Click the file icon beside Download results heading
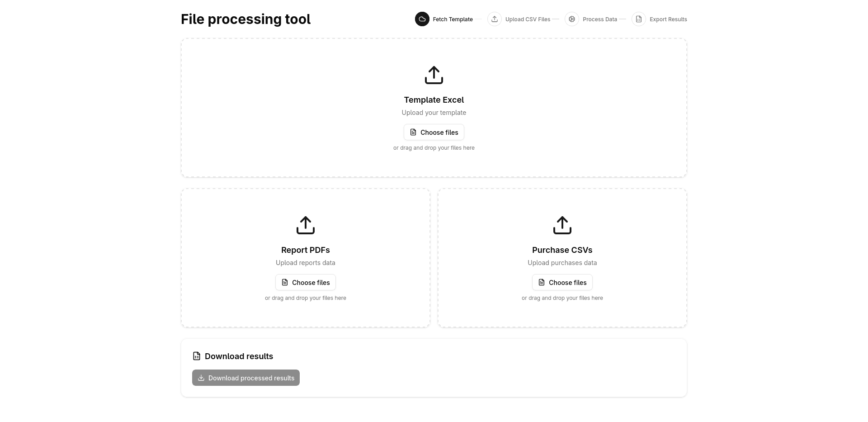 point(197,356)
